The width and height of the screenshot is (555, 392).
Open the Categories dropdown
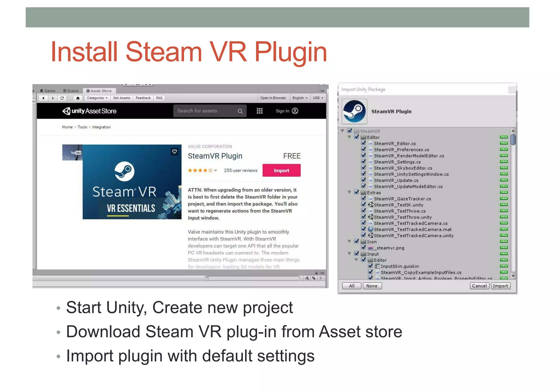97,98
